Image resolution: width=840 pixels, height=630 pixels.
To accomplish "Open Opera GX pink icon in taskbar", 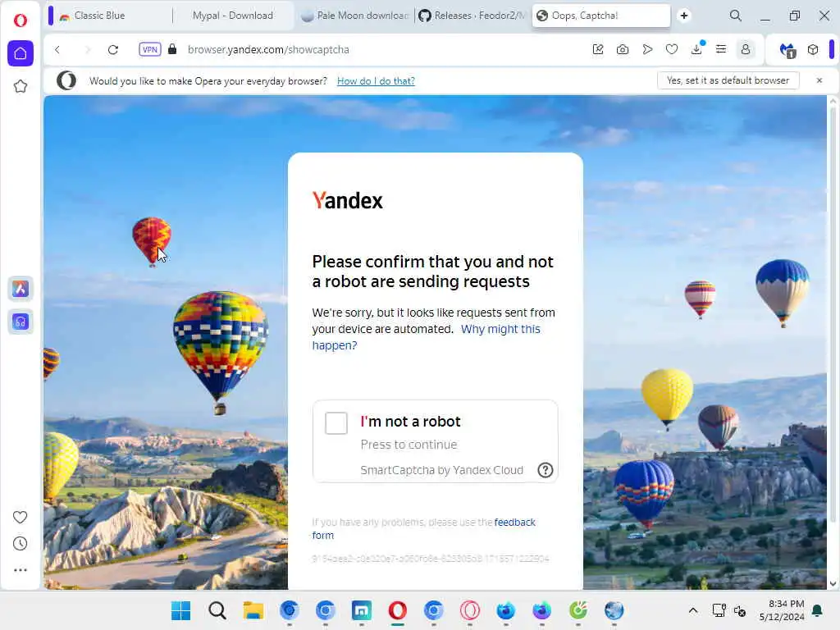I will (470, 610).
